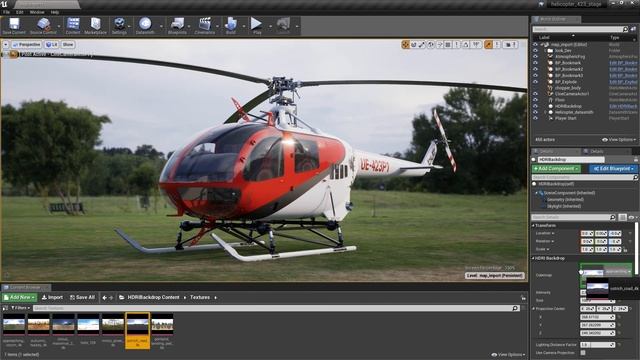Open the File menu
This screenshot has width=640, height=360.
point(7,12)
